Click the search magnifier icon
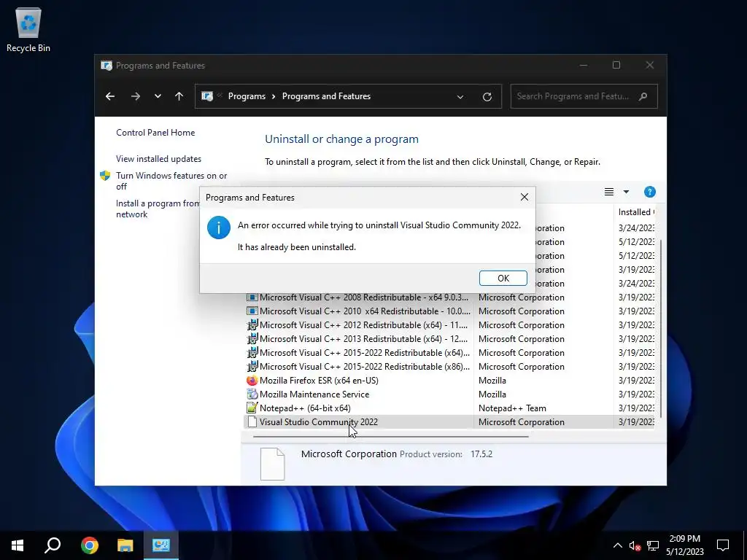This screenshot has width=747, height=560. pos(643,96)
